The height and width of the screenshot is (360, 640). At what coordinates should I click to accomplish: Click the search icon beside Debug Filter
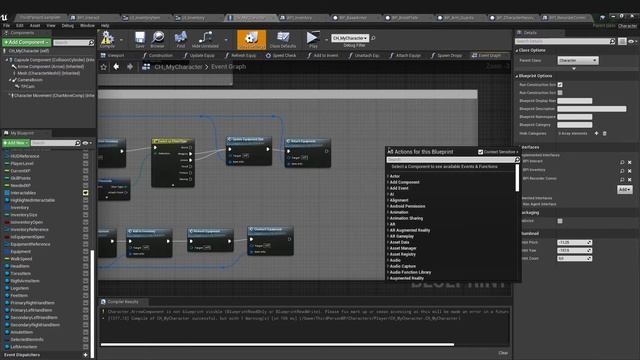coord(373,38)
